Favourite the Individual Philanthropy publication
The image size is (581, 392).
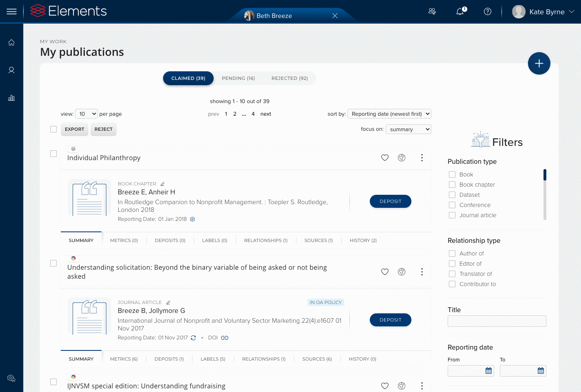tap(384, 158)
